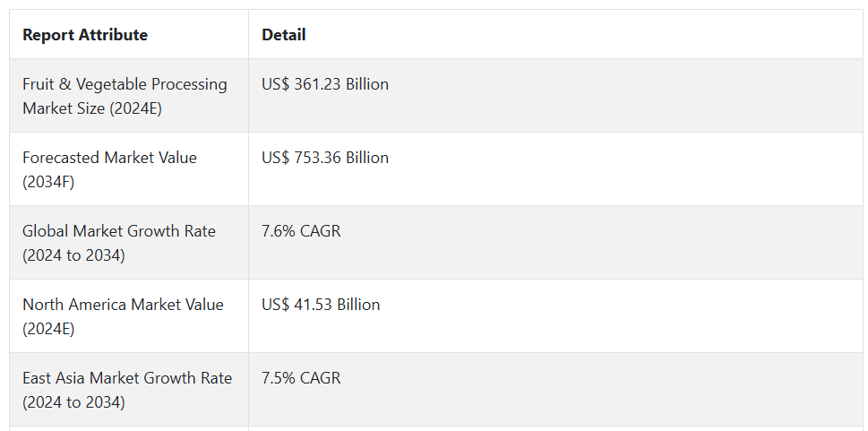
Task: Select the North America Market Value label
Action: [122, 305]
